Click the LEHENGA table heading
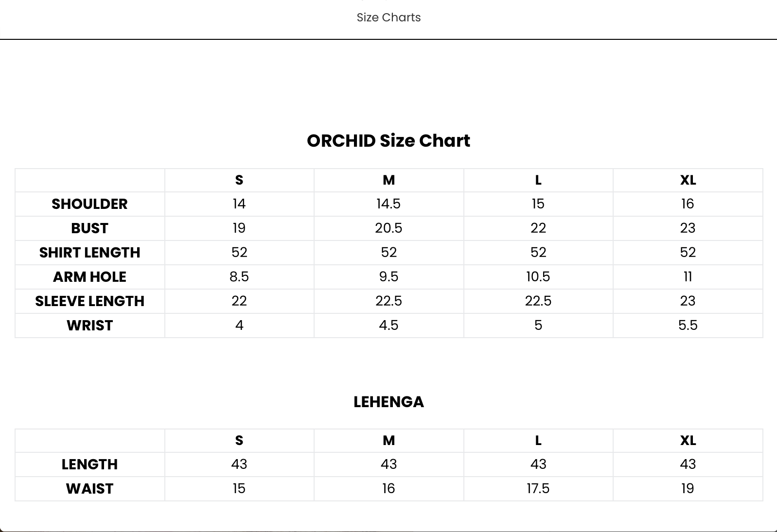The width and height of the screenshot is (777, 532). (x=388, y=402)
